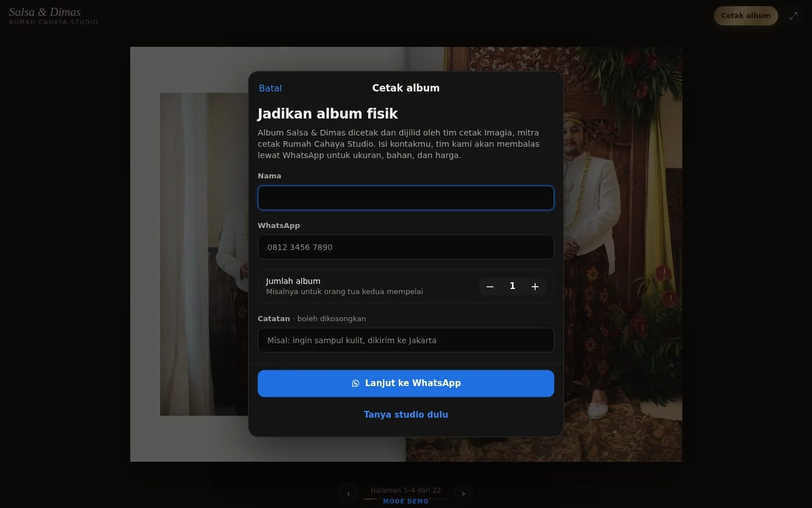Focus the Catatan note field
This screenshot has width=812, height=508.
point(406,340)
